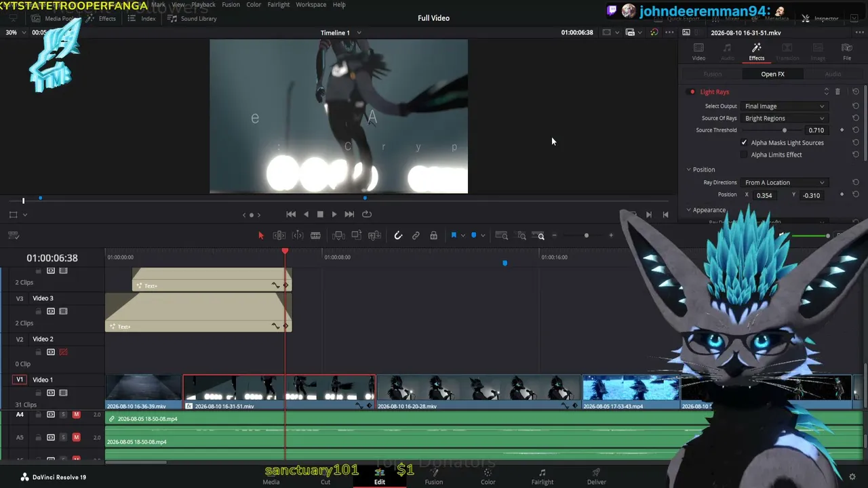Switch to the inspector File tab
The height and width of the screenshot is (488, 868).
[x=847, y=52]
